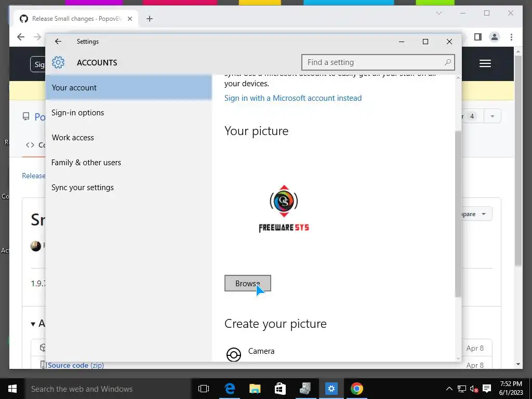Click the Chrome page scrollbar thumb
The width and height of the screenshot is (532, 399).
coord(518,161)
